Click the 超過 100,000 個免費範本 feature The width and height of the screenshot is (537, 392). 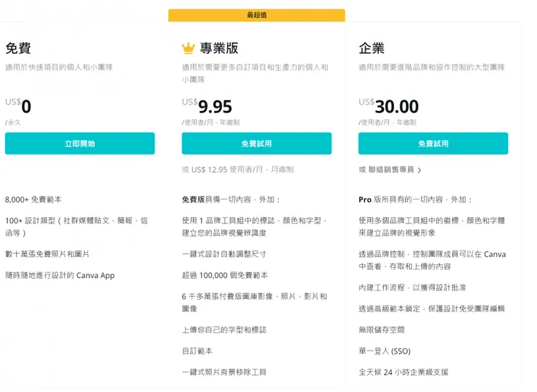pos(225,275)
